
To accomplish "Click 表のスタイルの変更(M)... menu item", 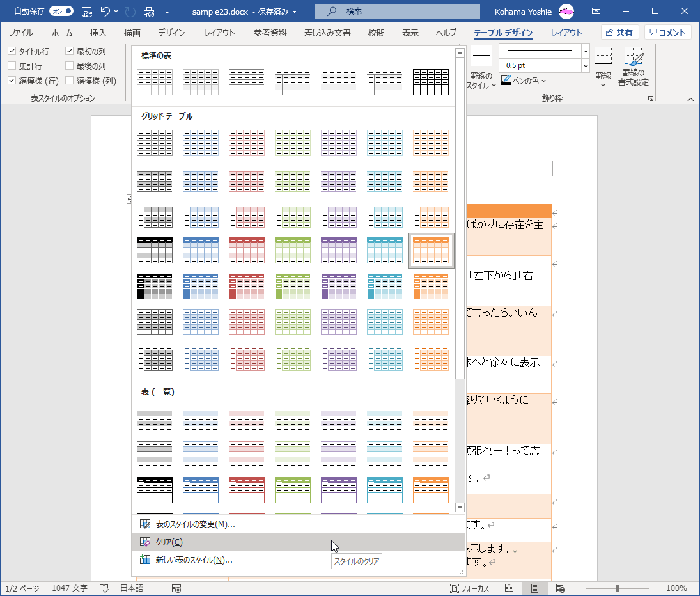I will [299, 524].
